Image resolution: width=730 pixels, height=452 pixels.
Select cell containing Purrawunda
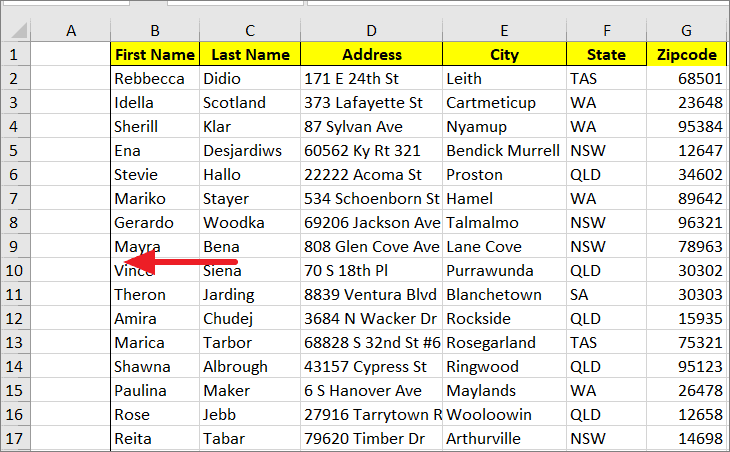pos(504,270)
